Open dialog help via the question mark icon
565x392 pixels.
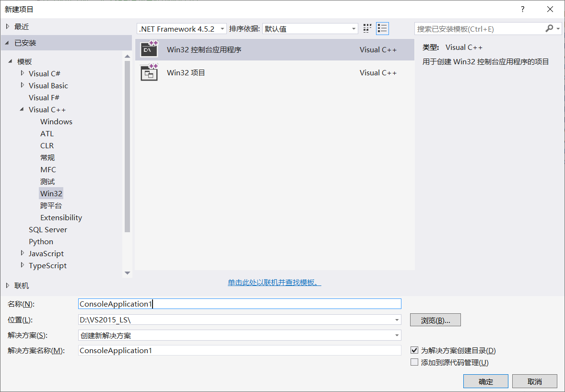[522, 9]
